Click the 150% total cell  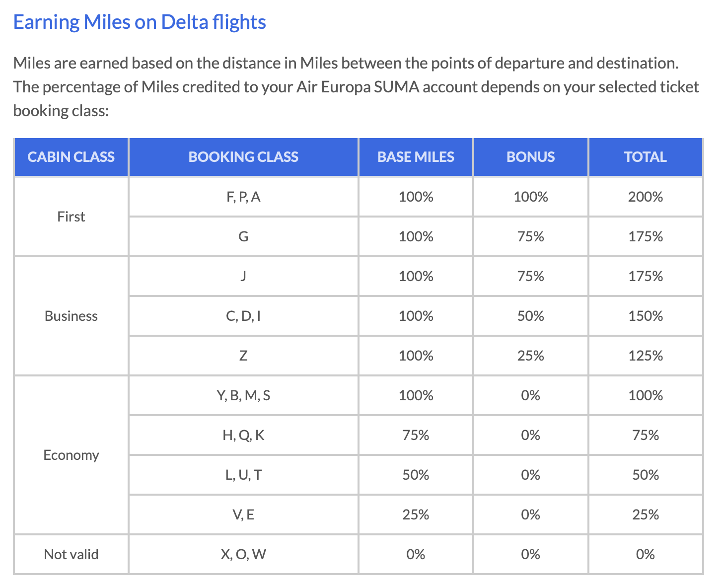pos(645,316)
